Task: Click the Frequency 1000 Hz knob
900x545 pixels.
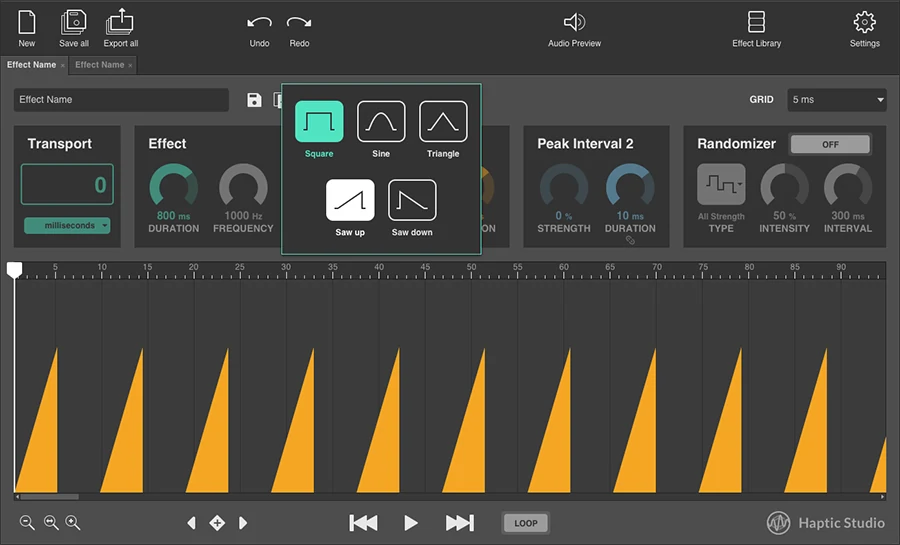Action: (x=243, y=186)
